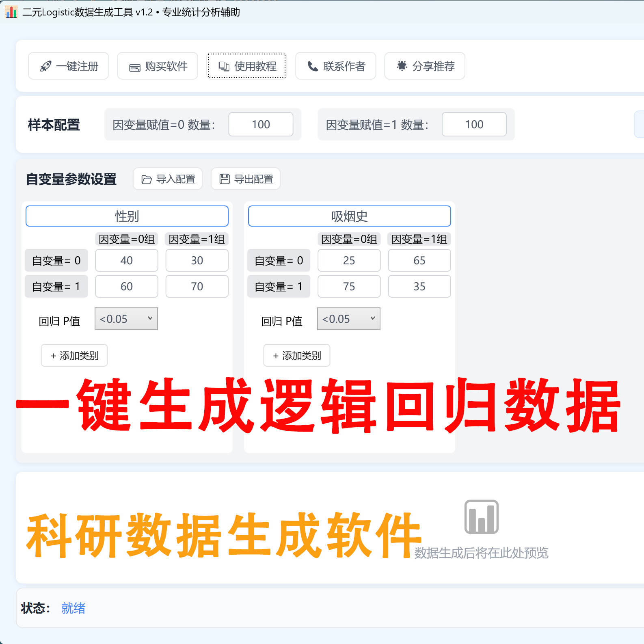
Task: Click 自变量= 1 row label in 性别 panel
Action: click(56, 286)
